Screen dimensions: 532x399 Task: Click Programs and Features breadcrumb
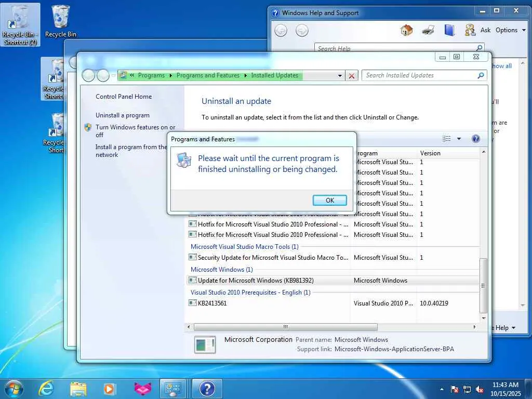(208, 75)
